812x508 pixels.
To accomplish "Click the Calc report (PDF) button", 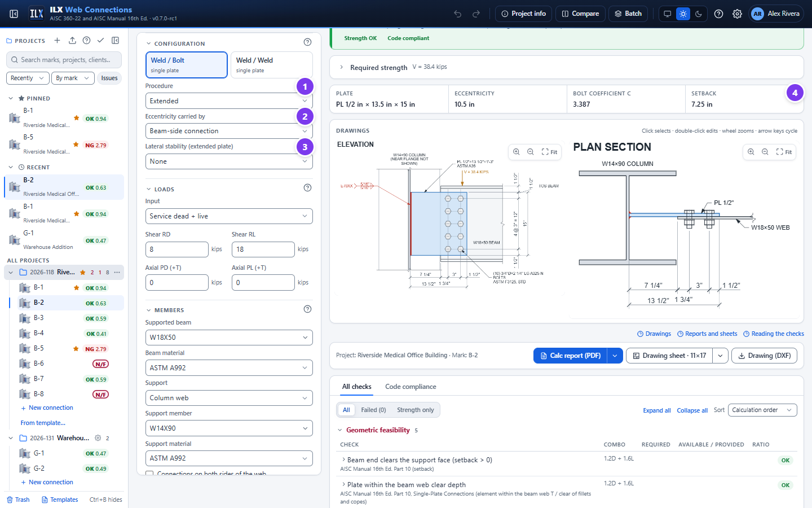I will (571, 356).
